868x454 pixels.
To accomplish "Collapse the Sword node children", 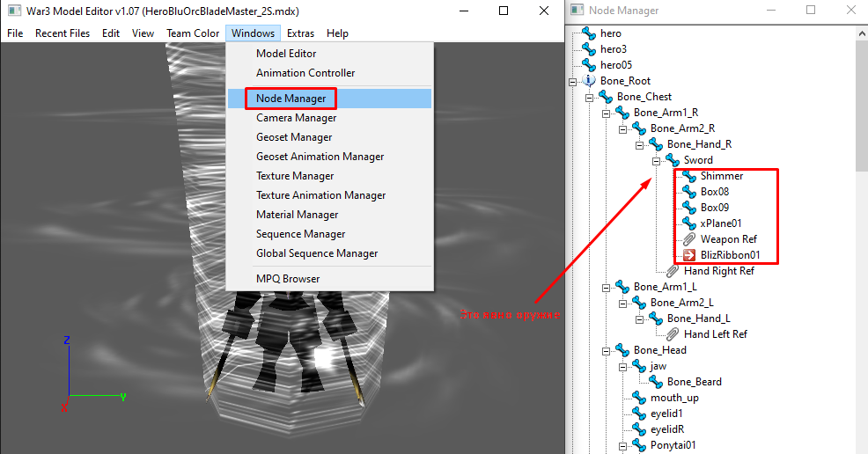I will pos(656,162).
